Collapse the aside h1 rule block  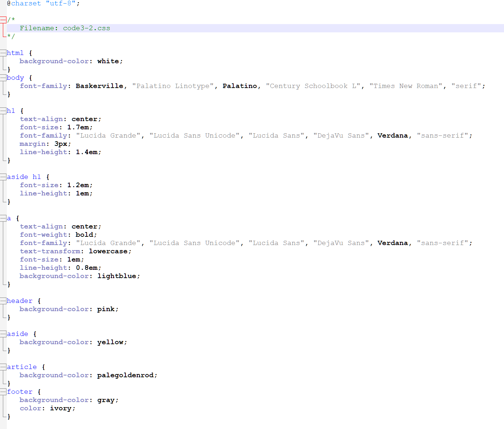3,176
